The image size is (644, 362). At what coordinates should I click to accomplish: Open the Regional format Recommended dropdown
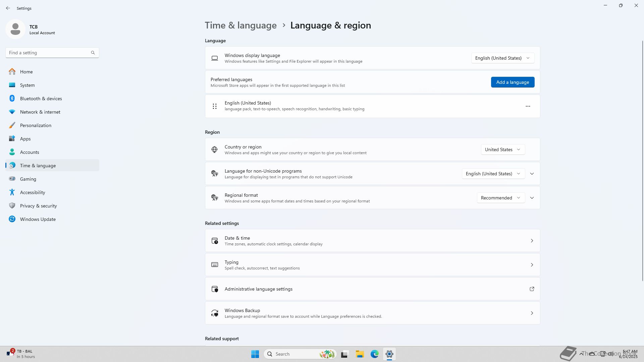(x=500, y=198)
